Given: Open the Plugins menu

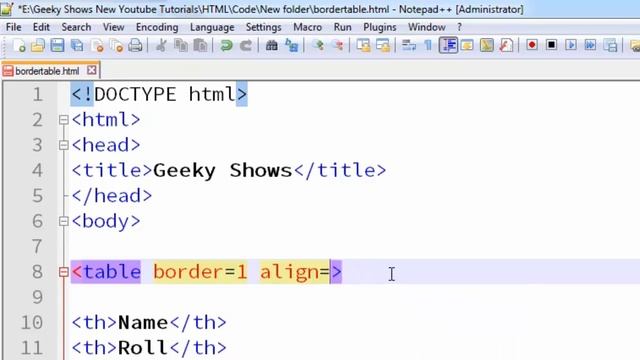Looking at the screenshot, I should [380, 27].
